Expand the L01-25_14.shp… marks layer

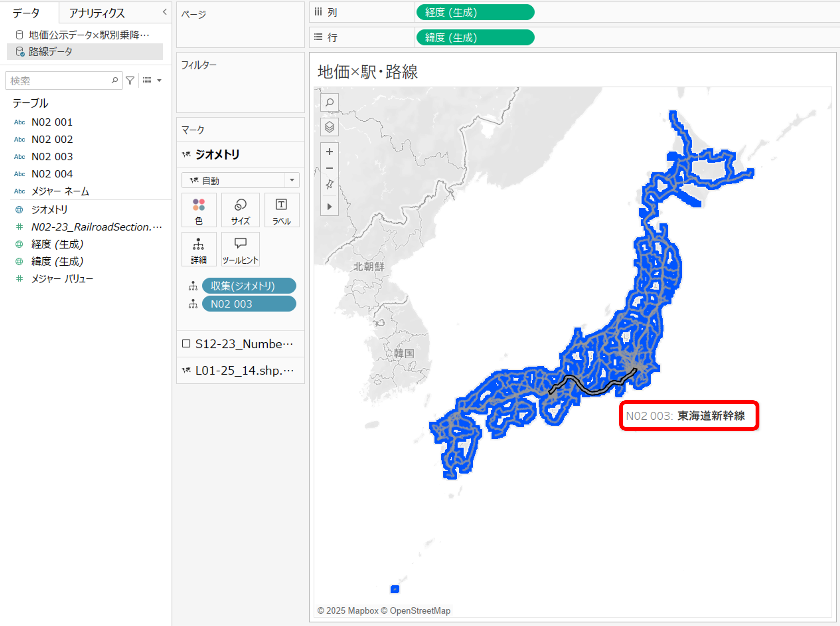click(x=240, y=370)
